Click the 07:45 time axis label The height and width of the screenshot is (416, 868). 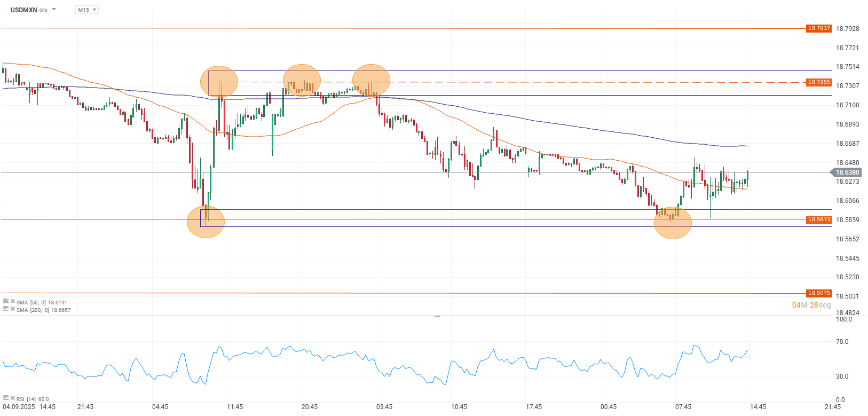(x=683, y=407)
